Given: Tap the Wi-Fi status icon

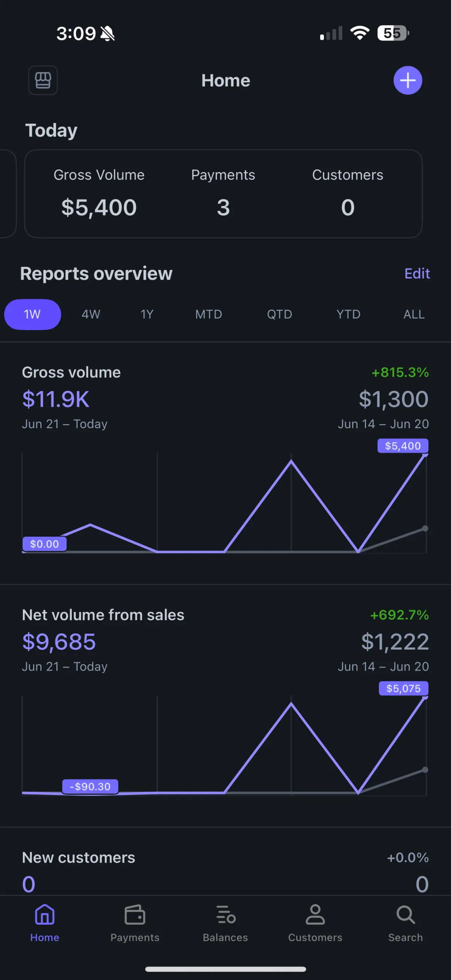Looking at the screenshot, I should click(360, 33).
